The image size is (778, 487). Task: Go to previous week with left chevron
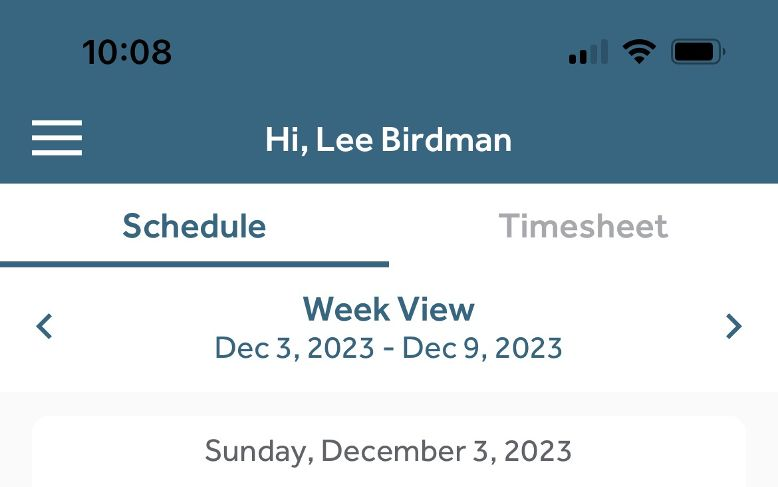pyautogui.click(x=44, y=326)
